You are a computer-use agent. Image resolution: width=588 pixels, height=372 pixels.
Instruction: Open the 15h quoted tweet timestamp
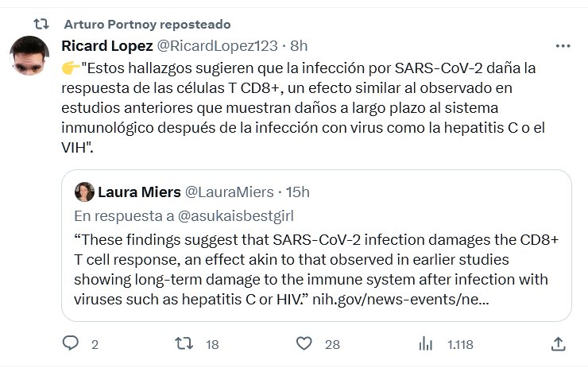pyautogui.click(x=296, y=192)
